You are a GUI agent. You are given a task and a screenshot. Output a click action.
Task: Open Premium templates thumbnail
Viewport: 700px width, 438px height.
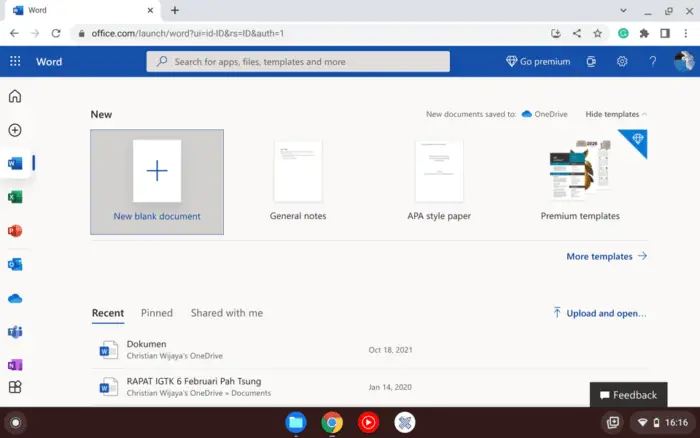(x=580, y=172)
